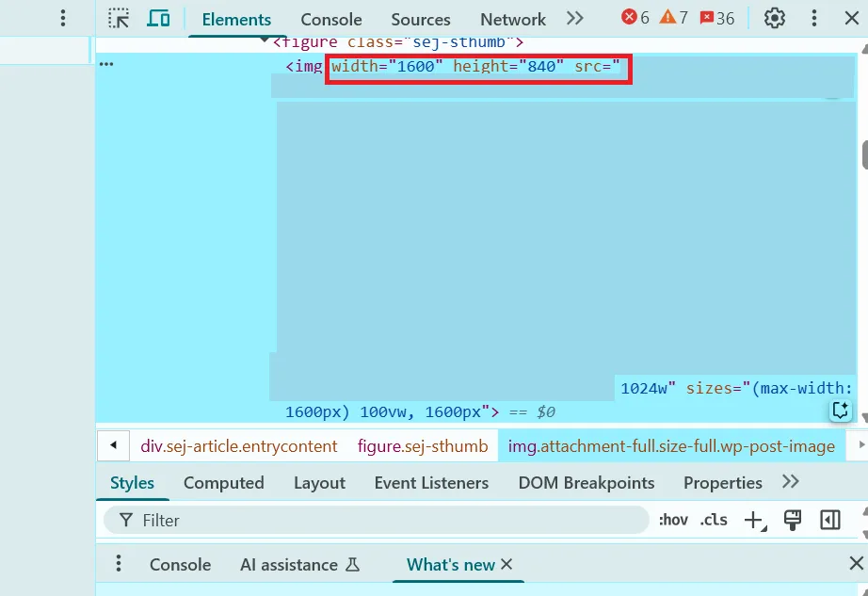Show more styles pane tabs after Properties
Image resolution: width=868 pixels, height=596 pixels.
tap(791, 482)
